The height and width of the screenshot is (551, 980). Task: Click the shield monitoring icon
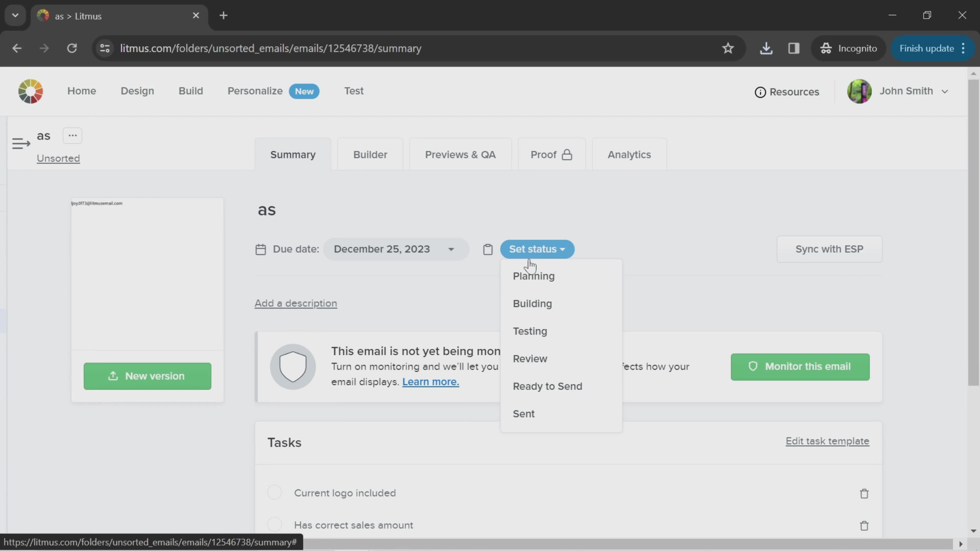(292, 366)
